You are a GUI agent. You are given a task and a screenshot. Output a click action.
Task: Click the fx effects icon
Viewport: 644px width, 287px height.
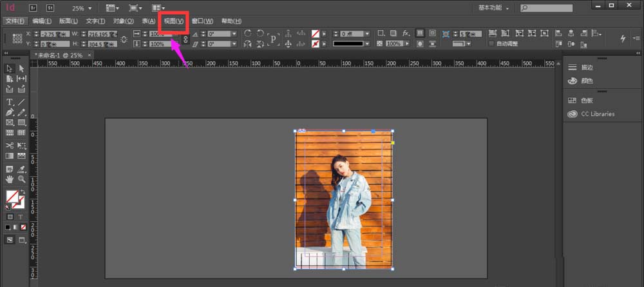(x=406, y=33)
